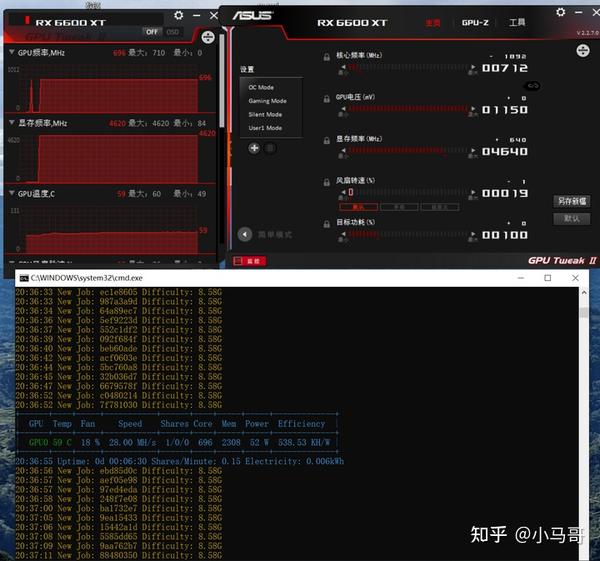Click the 核心频率 slider track
Image resolution: width=600 pixels, height=561 pixels.
point(408,67)
